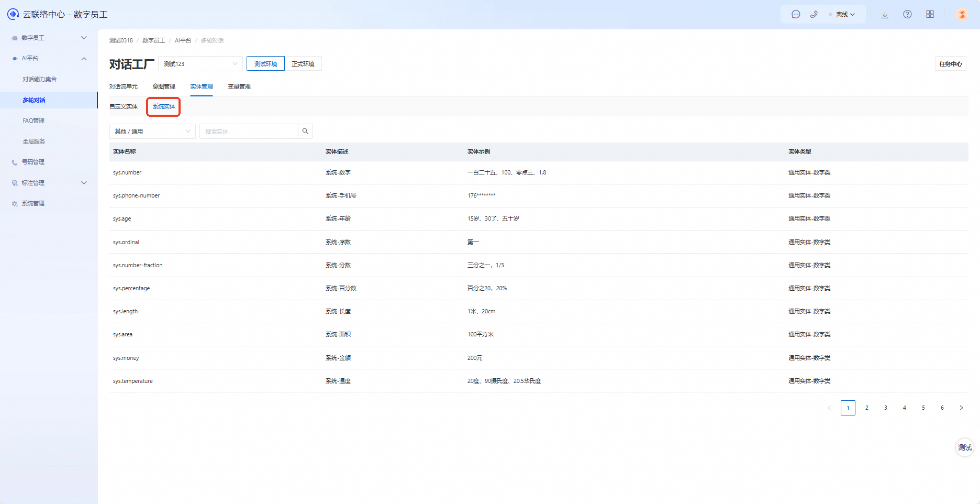Click the sys.number entity name
980x504 pixels.
tap(127, 172)
